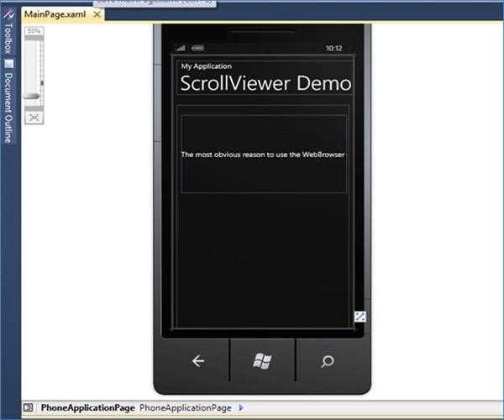Select the My Application text block
The height and width of the screenshot is (420, 504).
[x=206, y=66]
